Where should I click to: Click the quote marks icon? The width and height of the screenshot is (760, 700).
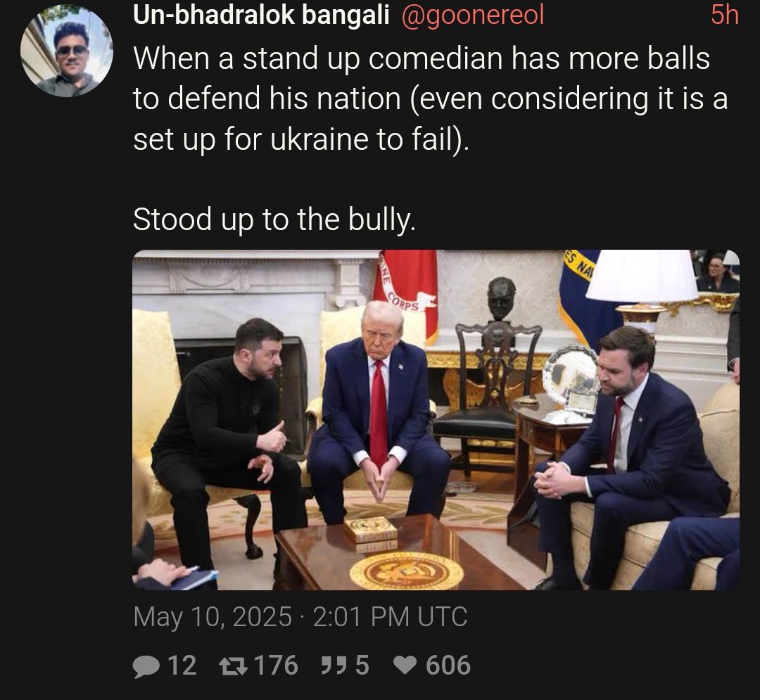tap(334, 665)
